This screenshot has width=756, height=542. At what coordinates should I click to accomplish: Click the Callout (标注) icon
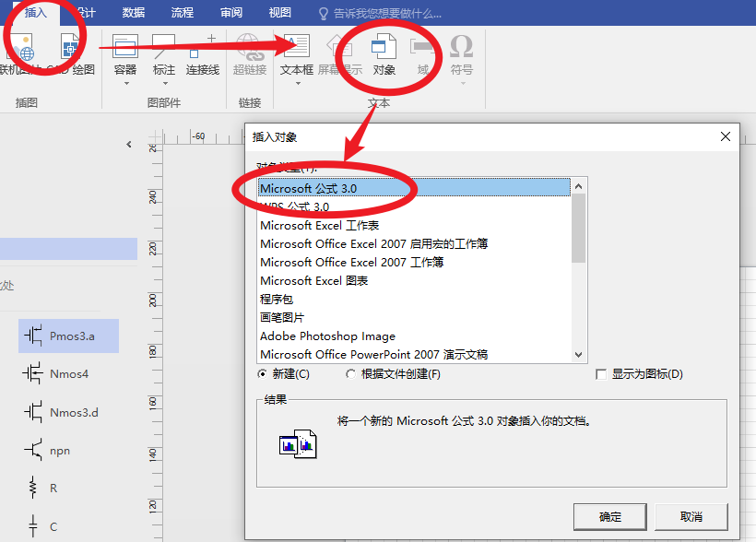click(163, 46)
